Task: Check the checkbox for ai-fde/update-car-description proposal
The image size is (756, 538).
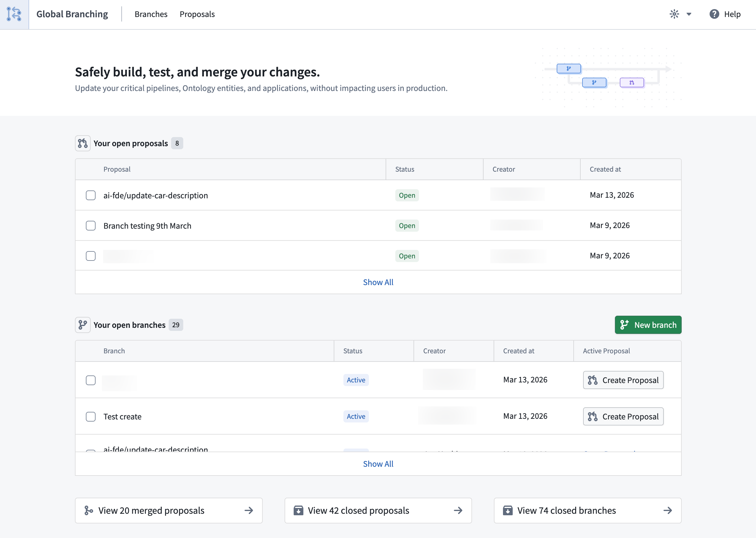Action: coord(90,195)
